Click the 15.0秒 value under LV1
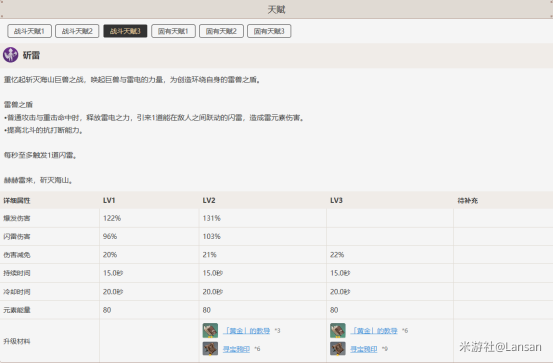 [113, 273]
